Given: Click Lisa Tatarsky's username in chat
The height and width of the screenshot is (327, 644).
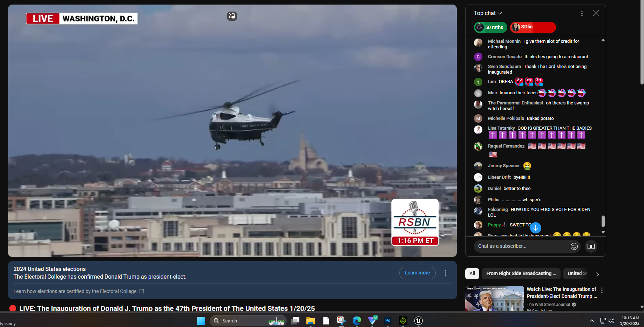Looking at the screenshot, I should 501,128.
